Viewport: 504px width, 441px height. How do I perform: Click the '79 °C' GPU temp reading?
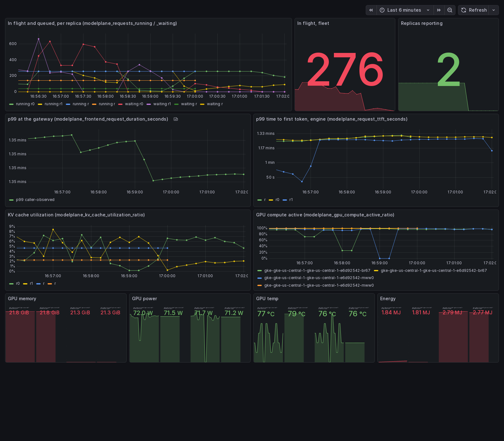[x=297, y=314]
